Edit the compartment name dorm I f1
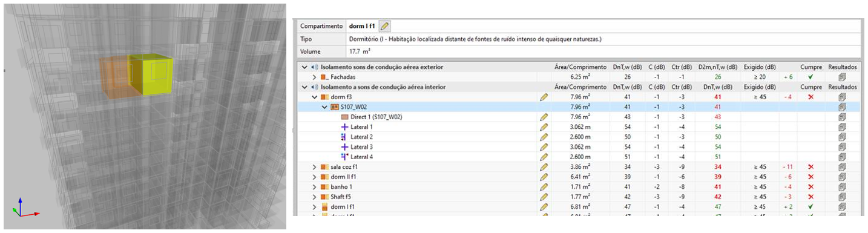The height and width of the screenshot is (233, 868). 385,26
